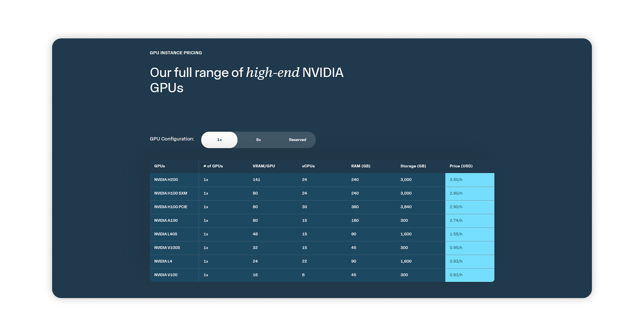Viewport: 644px width, 336px height.
Task: Click the 380 RAM value for H100 PCIE
Action: 355,207
